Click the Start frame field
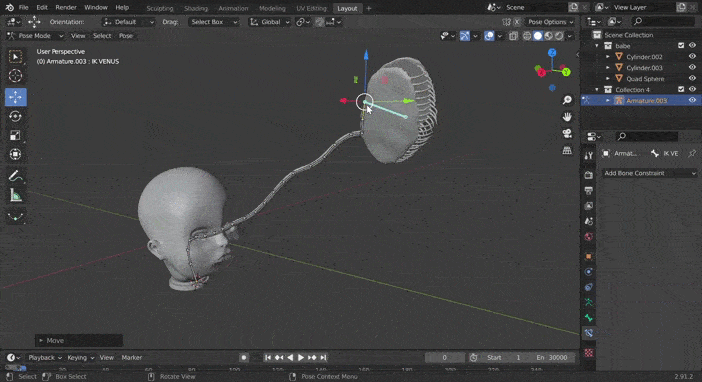Image resolution: width=702 pixels, height=382 pixels. (x=505, y=357)
